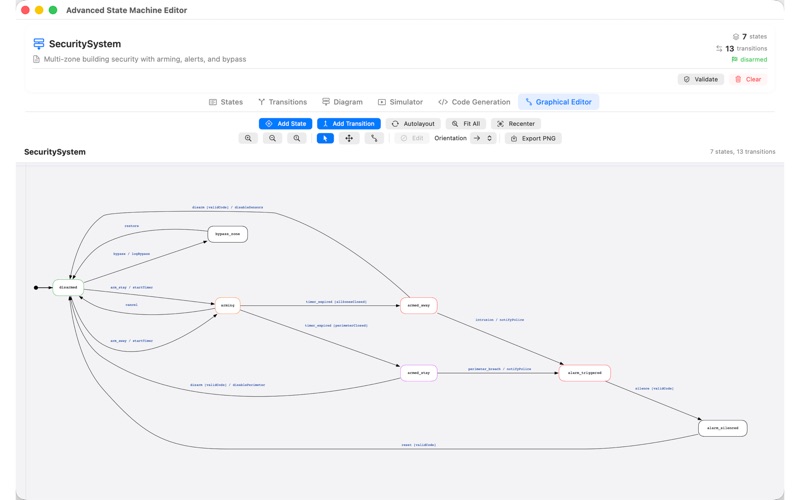Click the 'arm_stay / startTimer' transition label
This screenshot has height=500, width=800.
tap(132, 287)
